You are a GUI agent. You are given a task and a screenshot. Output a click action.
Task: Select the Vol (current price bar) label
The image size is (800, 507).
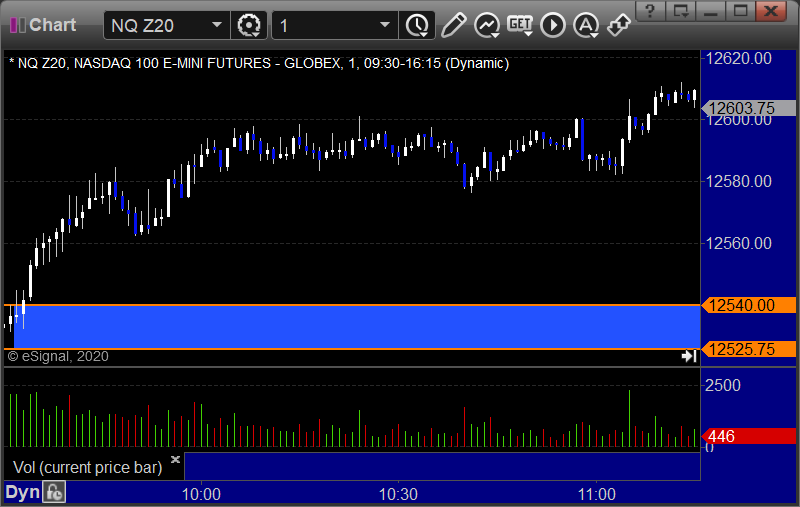(x=87, y=467)
